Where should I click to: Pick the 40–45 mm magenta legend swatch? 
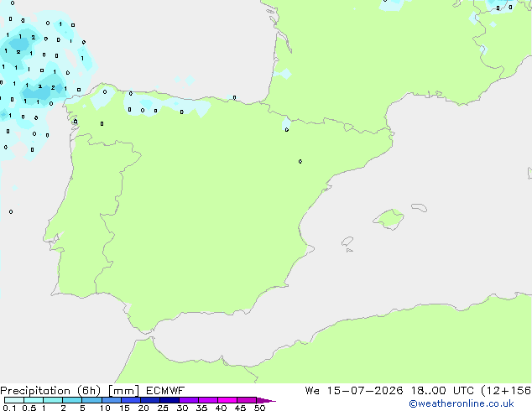pyautogui.click(x=227, y=400)
